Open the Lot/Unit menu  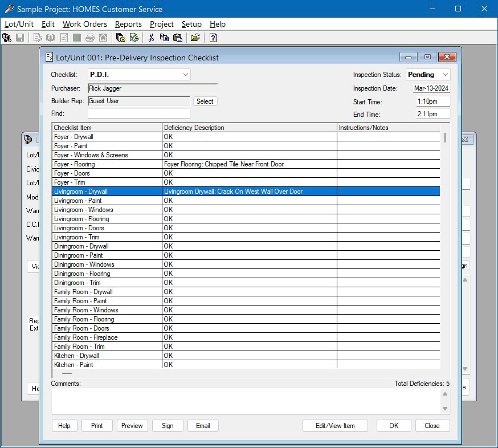tap(19, 24)
